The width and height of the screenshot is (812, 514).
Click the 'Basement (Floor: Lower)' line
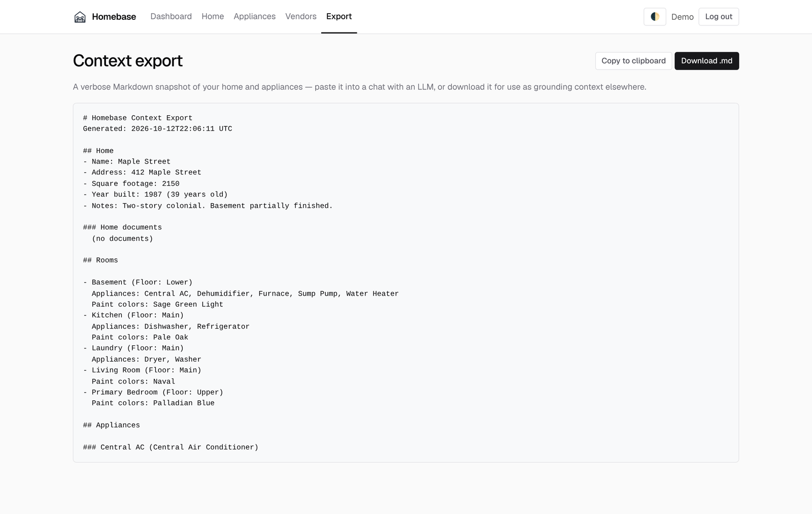point(138,282)
